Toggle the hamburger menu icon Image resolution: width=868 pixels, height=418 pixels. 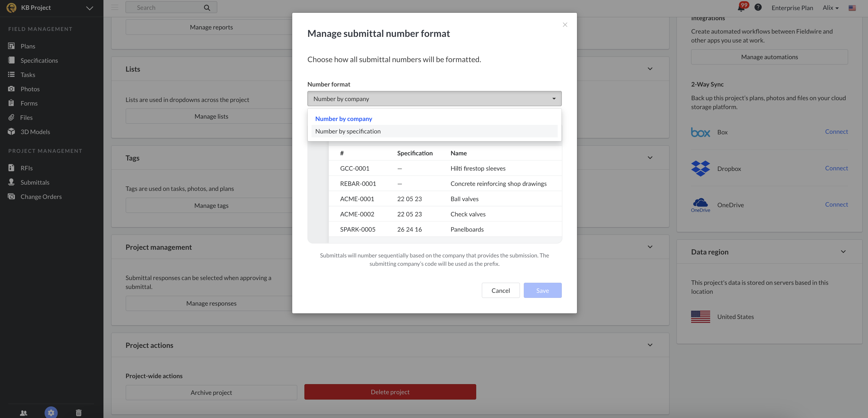(x=114, y=7)
